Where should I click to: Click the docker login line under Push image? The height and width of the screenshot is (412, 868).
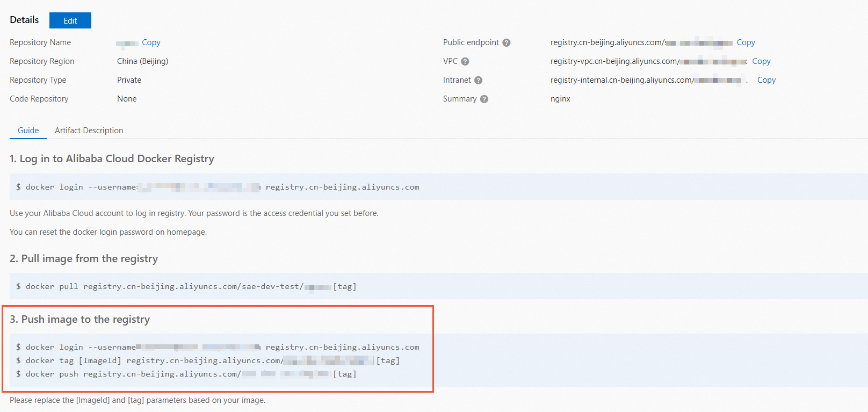pyautogui.click(x=218, y=347)
